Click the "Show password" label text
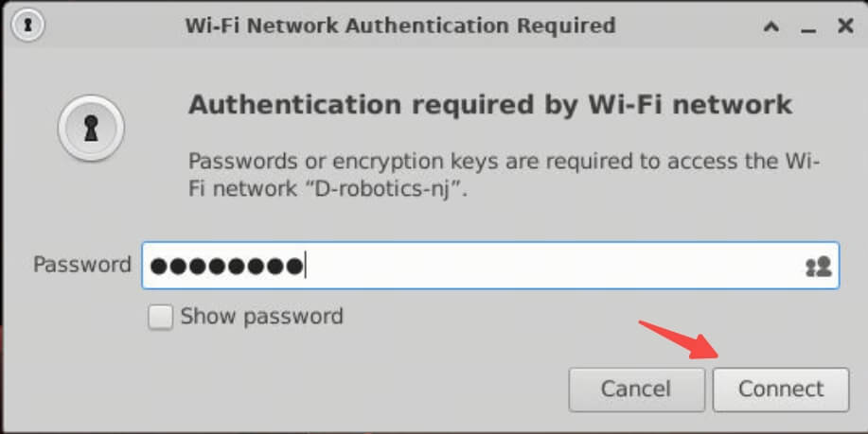Screen dimensions: 868x434 (x=261, y=316)
